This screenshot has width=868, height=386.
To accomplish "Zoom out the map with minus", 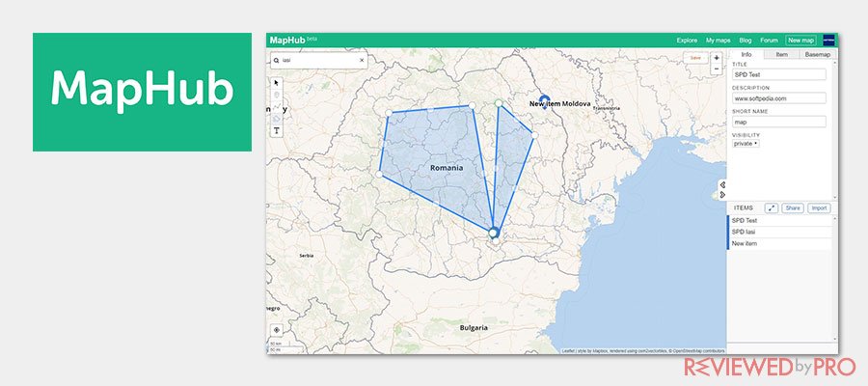I will coord(717,69).
